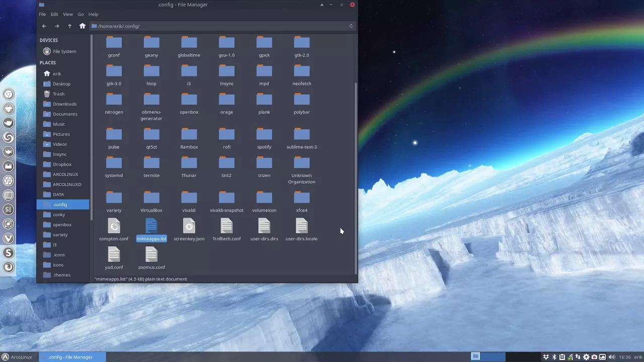The width and height of the screenshot is (644, 362).
Task: Select the compton.conf file
Action: (114, 230)
